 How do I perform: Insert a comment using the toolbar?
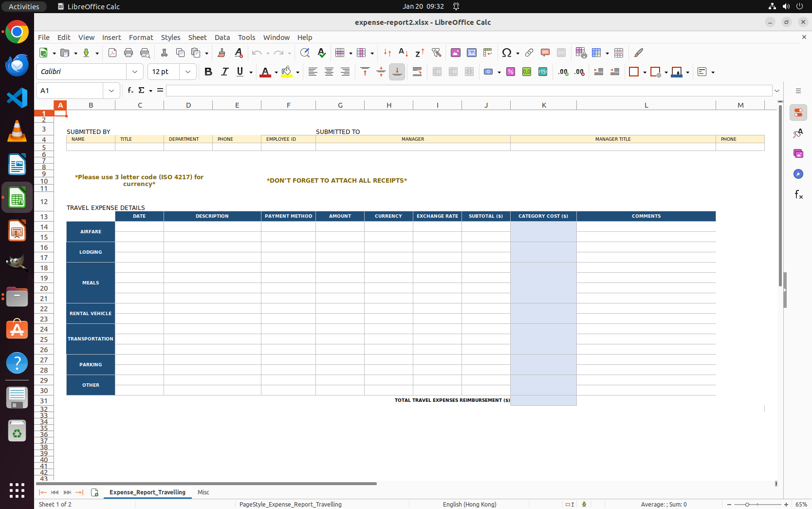pos(545,53)
